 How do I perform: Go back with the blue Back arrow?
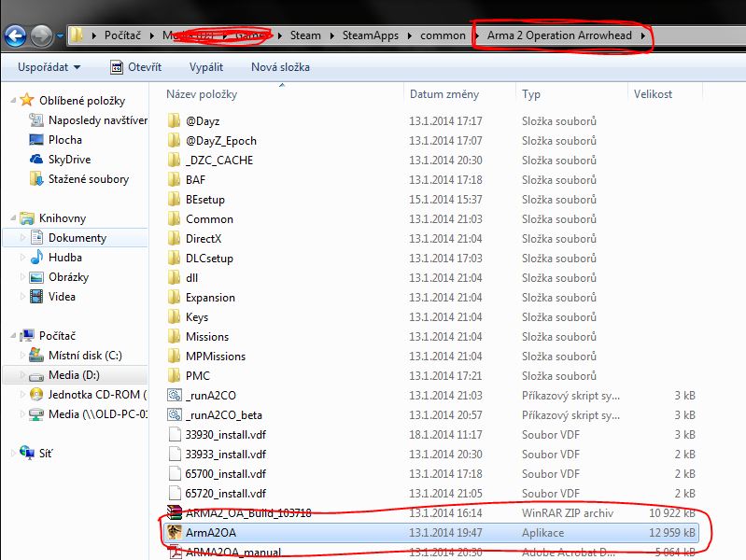click(15, 35)
